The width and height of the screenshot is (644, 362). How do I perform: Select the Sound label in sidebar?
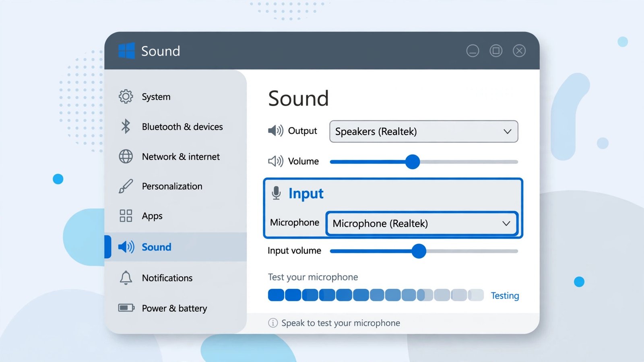(x=157, y=247)
